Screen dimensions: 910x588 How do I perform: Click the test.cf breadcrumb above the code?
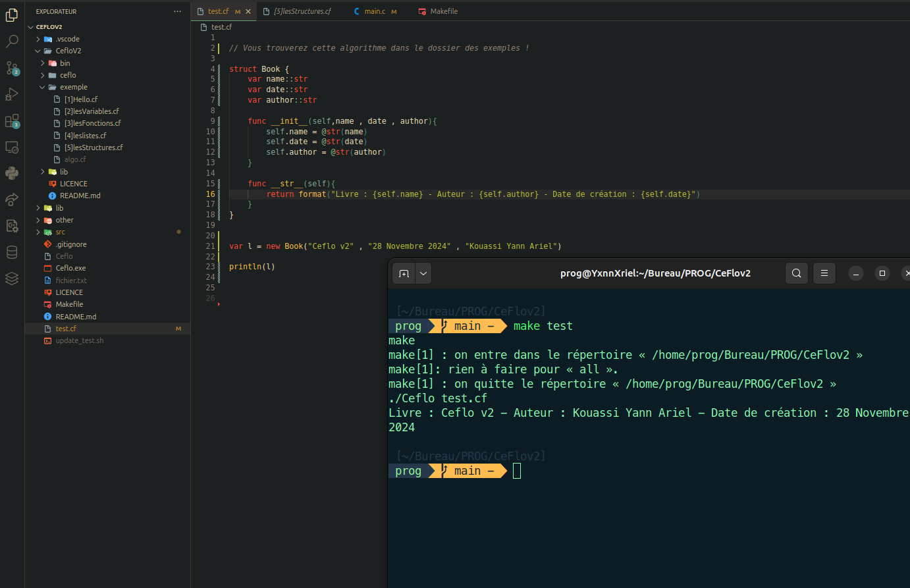tap(221, 27)
